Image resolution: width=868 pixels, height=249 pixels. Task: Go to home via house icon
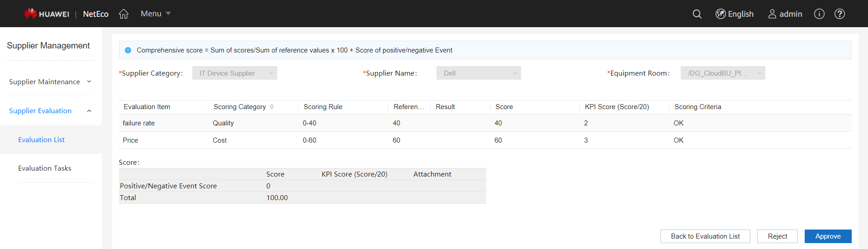tap(123, 14)
